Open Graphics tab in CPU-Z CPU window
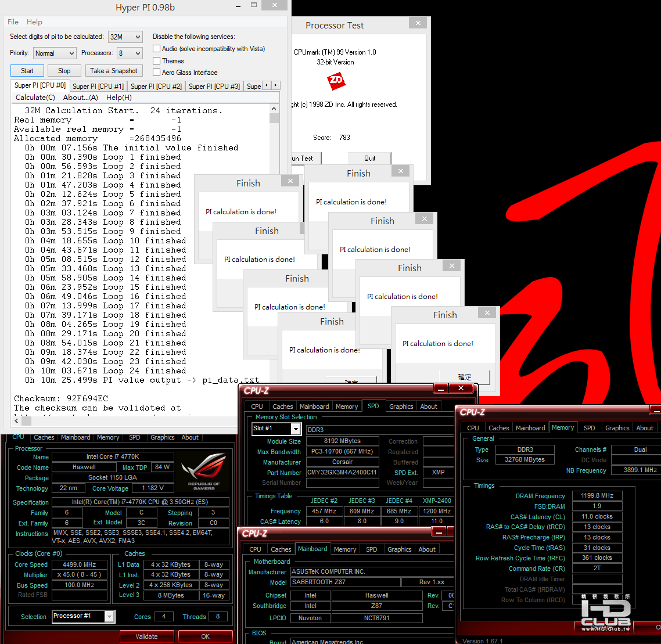The image size is (661, 644). 162,437
